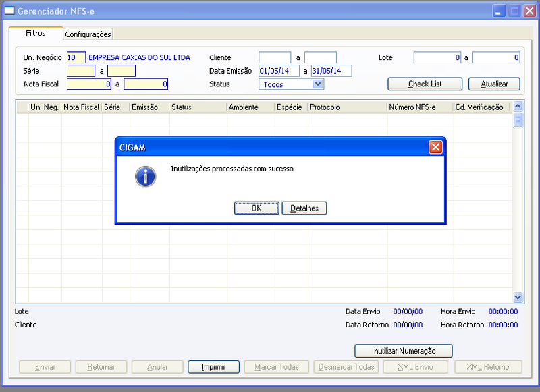540x392 pixels.
Task: Edit Data Emissão end date 31/05/14
Action: 331,71
